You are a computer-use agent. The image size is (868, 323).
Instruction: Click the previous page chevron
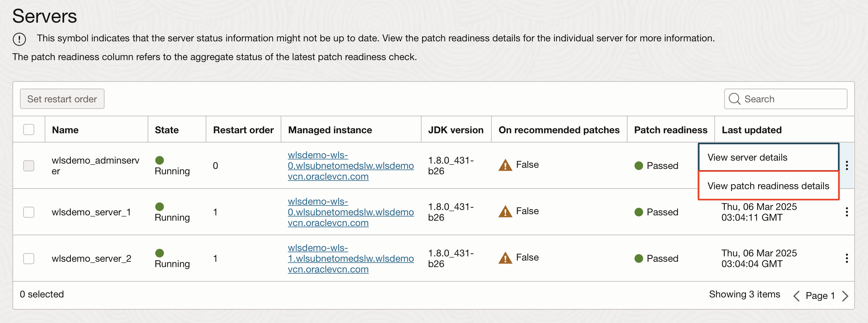[797, 295]
